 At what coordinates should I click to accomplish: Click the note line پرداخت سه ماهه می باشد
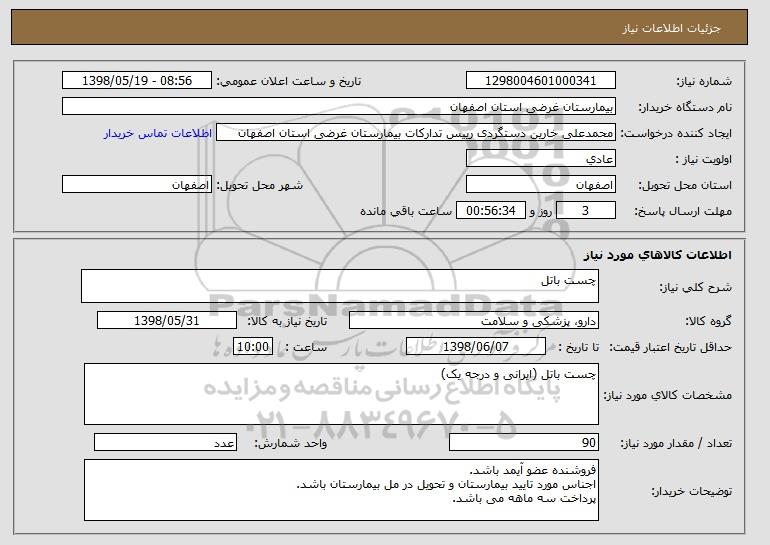(x=524, y=498)
